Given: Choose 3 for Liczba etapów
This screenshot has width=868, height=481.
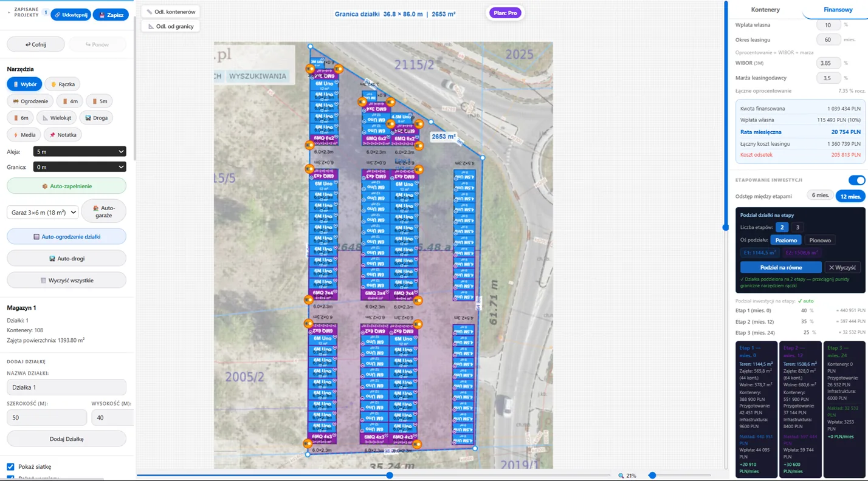Looking at the screenshot, I should coord(797,227).
